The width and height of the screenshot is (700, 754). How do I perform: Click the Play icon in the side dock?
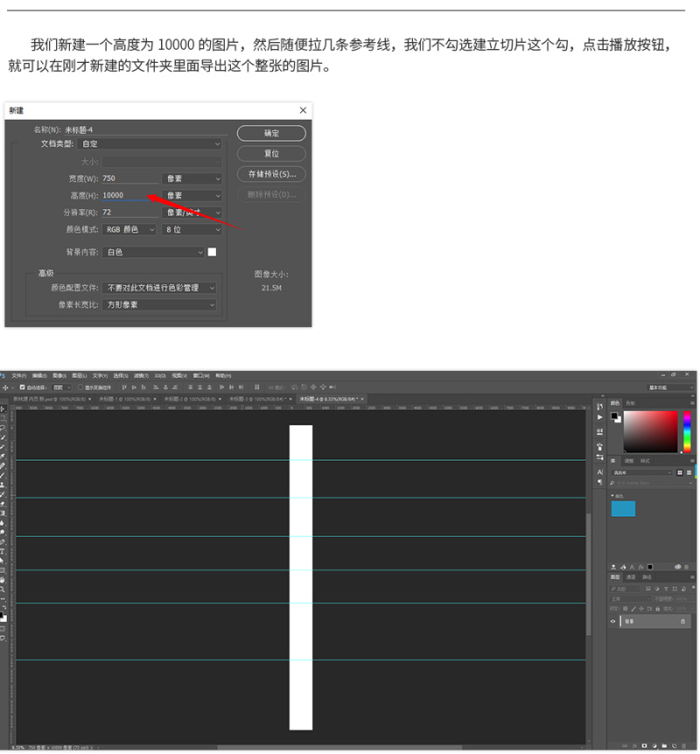[x=599, y=417]
